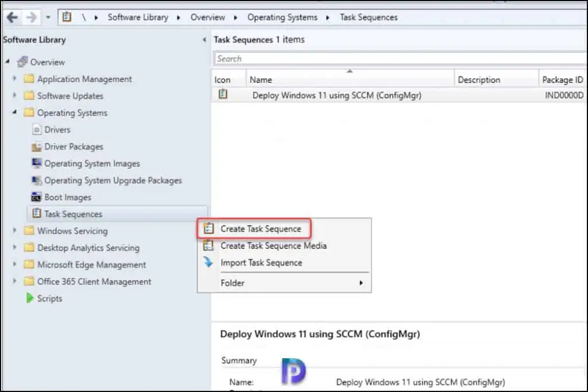Open the Folder submenu in context menu

click(284, 283)
